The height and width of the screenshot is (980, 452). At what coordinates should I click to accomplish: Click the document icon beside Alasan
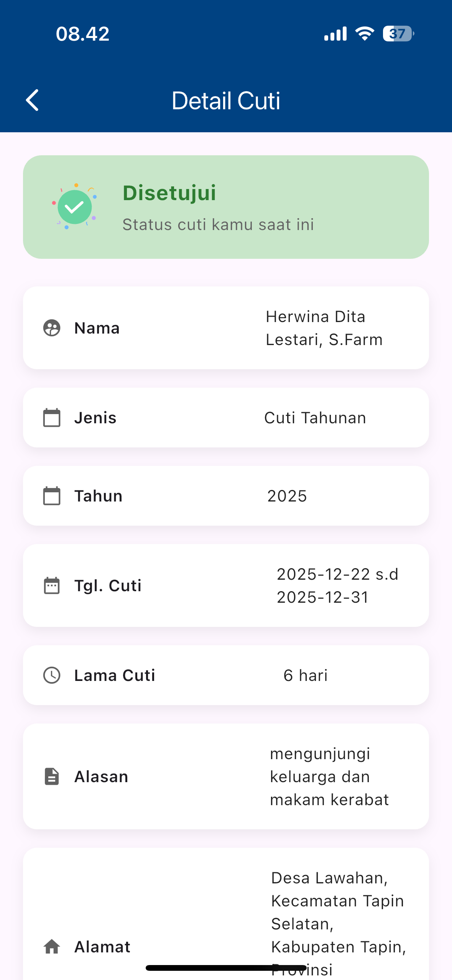(52, 776)
